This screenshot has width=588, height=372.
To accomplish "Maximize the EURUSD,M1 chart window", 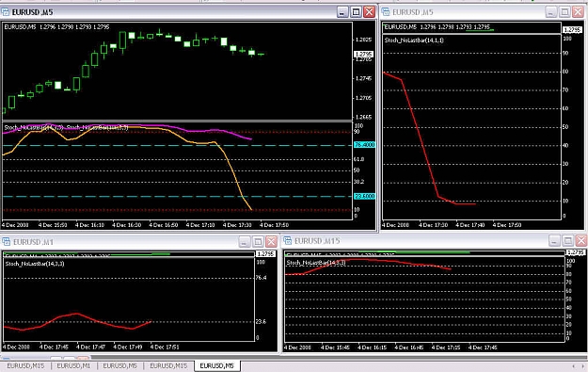I will point(258,242).
